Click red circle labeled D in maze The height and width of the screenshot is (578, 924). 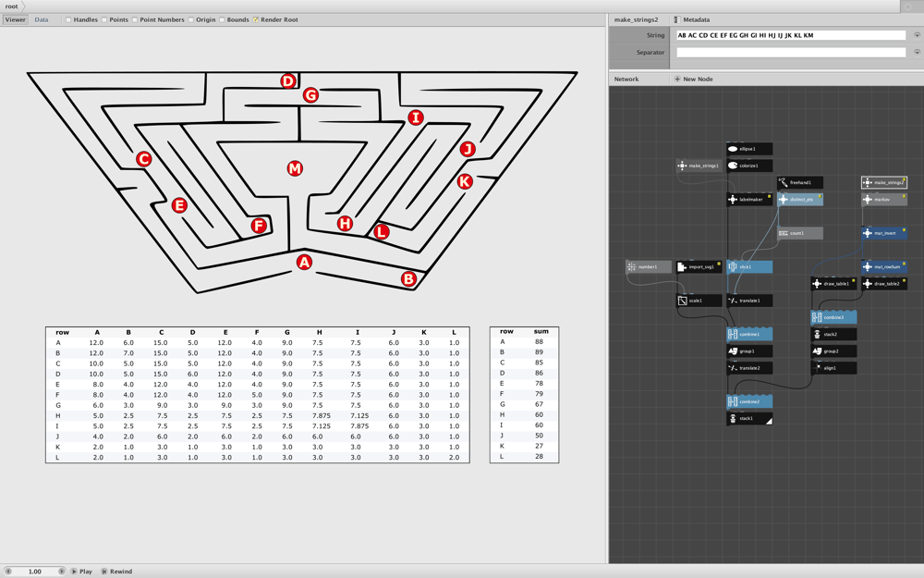tap(287, 80)
